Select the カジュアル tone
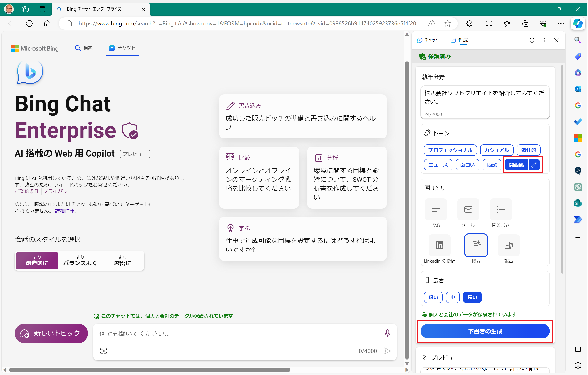 click(x=497, y=150)
